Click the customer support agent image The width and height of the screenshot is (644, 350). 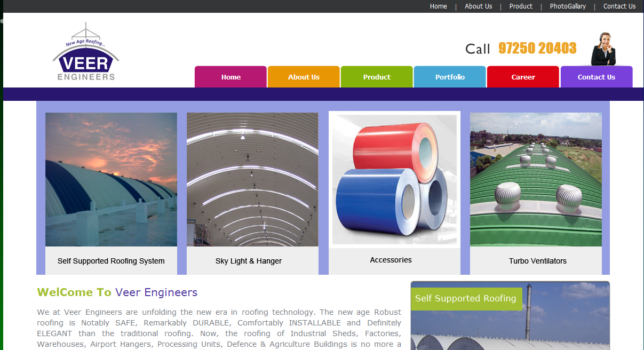pyautogui.click(x=603, y=49)
